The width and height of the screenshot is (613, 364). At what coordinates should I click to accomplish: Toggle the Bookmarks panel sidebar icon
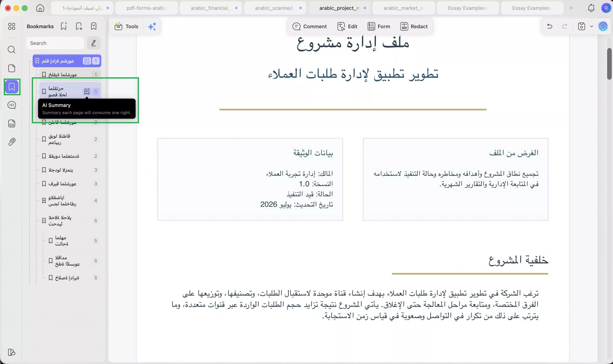(x=12, y=87)
